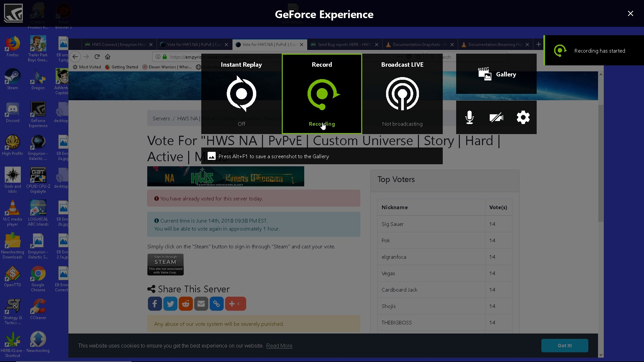The width and height of the screenshot is (644, 362).
Task: Open Trailer Park Boys Greasy Money icon
Action: (38, 49)
